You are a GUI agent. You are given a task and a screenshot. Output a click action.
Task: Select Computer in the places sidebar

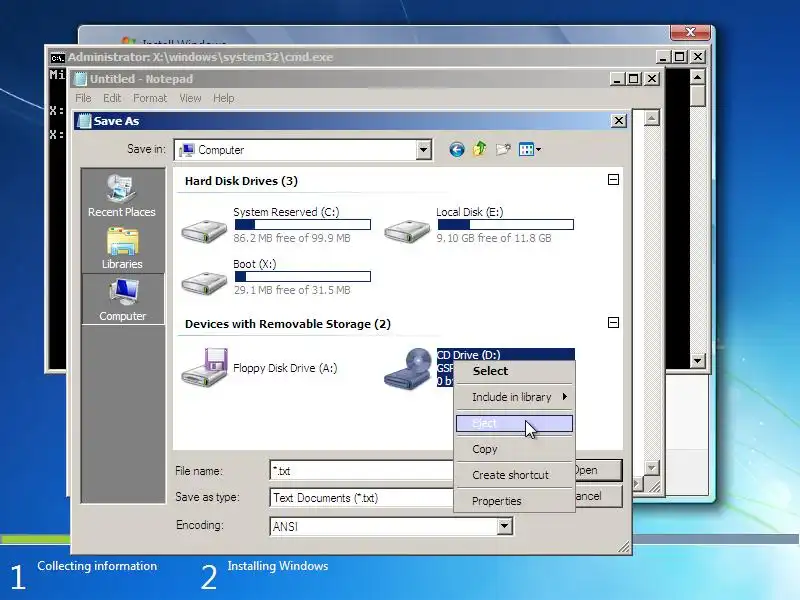click(122, 300)
